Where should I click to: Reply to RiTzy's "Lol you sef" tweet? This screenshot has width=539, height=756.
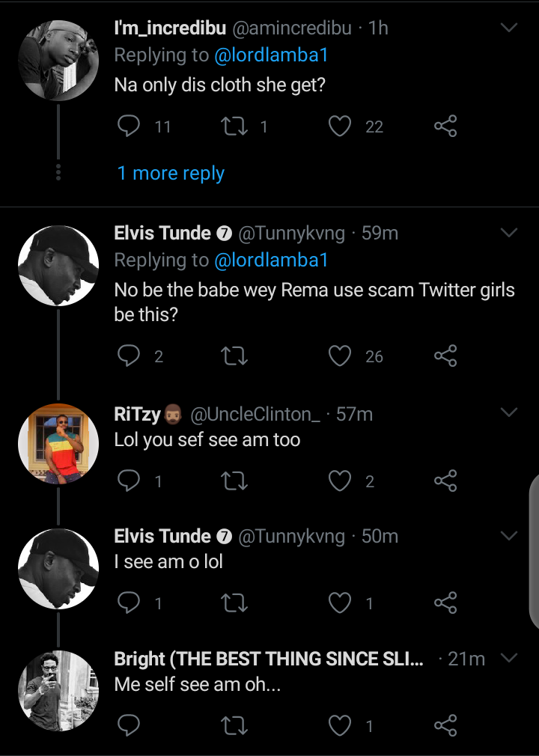(130, 481)
